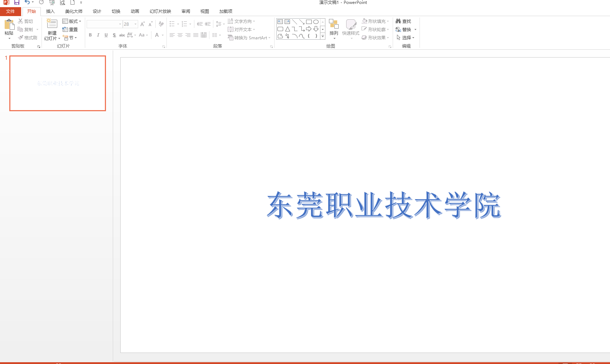Screen dimensions: 610x364
Task: Open Find with the binoculars 查找 icon
Action: pos(403,21)
